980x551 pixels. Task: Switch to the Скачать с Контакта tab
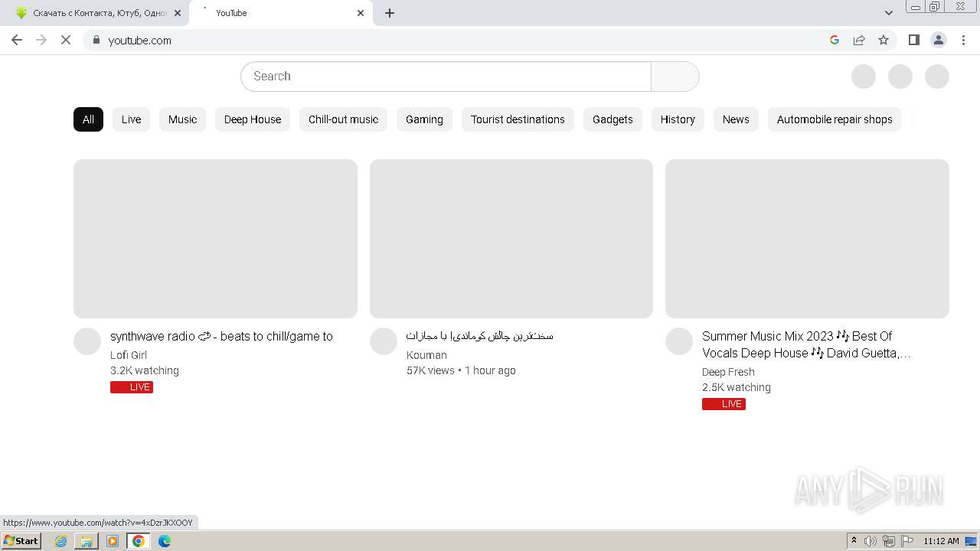pyautogui.click(x=96, y=13)
